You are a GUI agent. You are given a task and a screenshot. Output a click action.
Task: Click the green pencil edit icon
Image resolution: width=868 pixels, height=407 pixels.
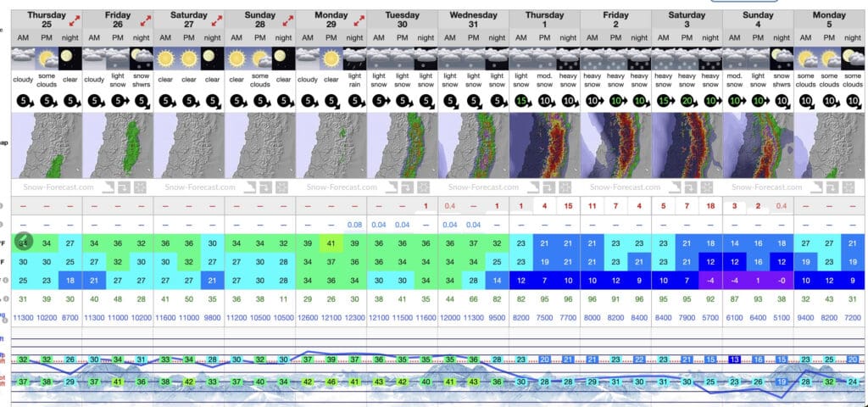click(x=23, y=243)
